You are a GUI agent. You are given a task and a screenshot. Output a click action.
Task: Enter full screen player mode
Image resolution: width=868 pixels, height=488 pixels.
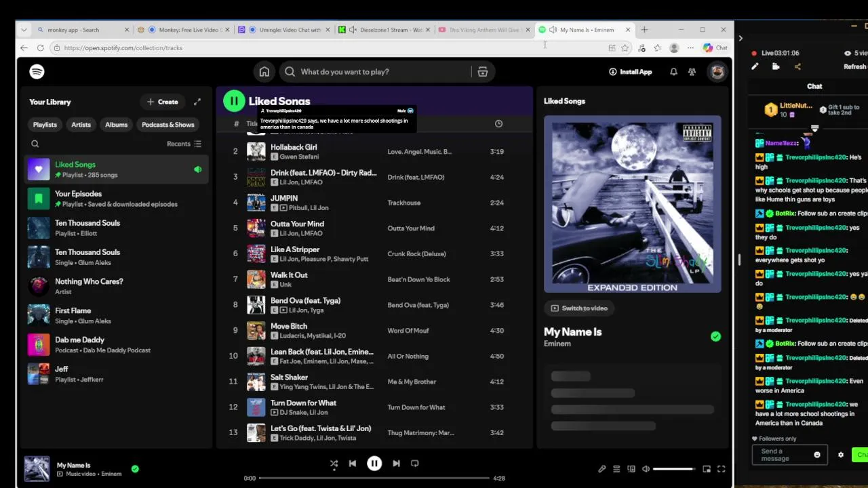722,469
